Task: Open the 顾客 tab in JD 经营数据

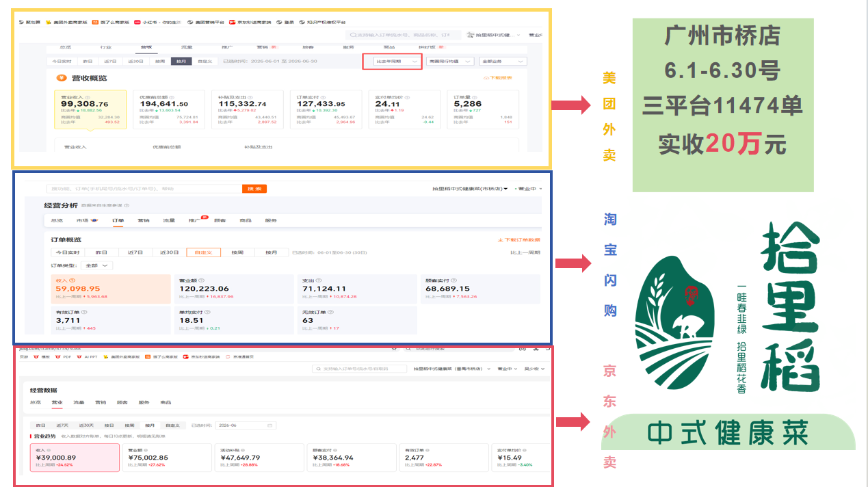Action: tap(122, 402)
